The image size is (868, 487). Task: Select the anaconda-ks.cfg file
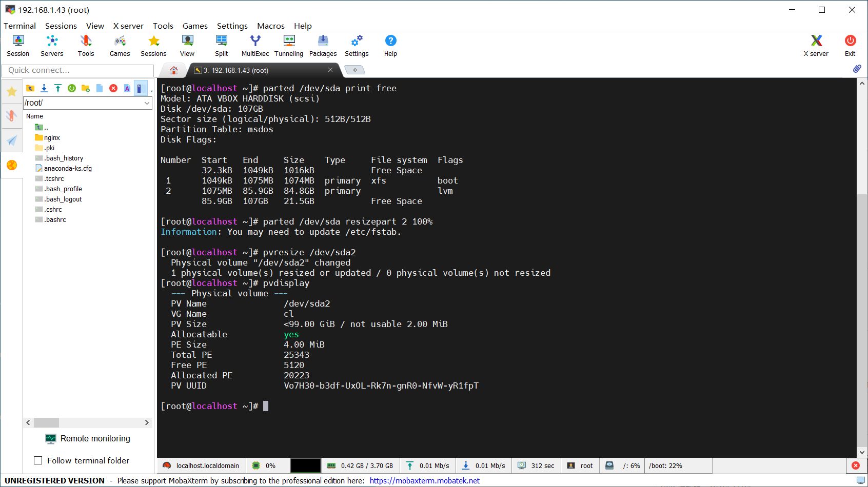click(x=64, y=168)
